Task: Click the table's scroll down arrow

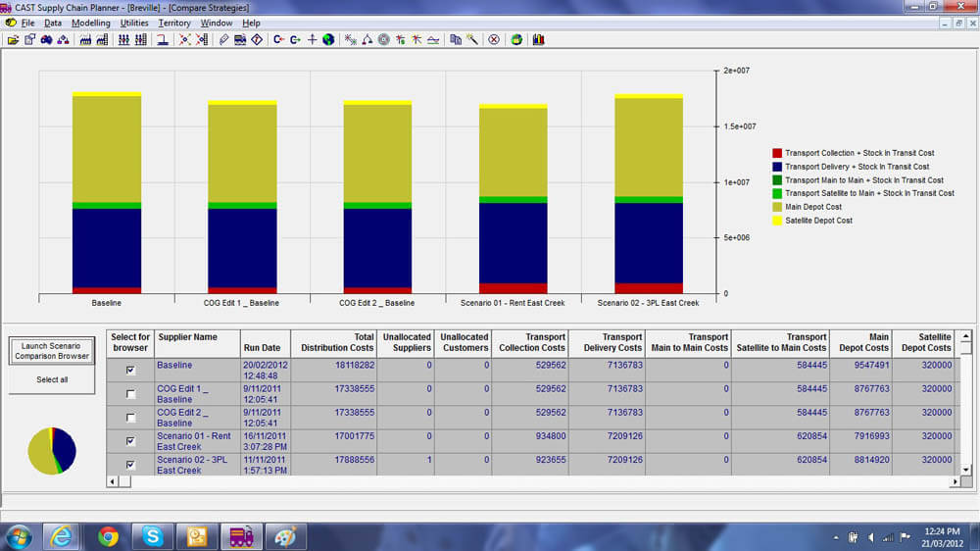Action: [x=967, y=470]
